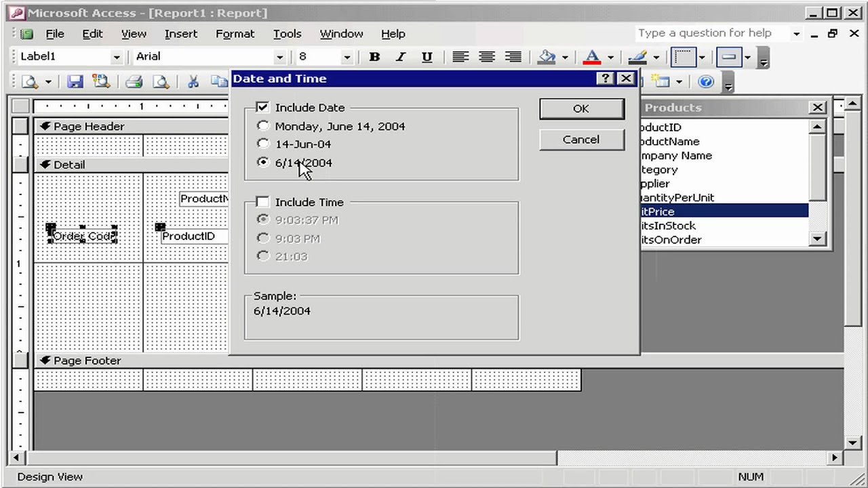
Task: Click the Save floppy disk icon
Action: pos(75,82)
